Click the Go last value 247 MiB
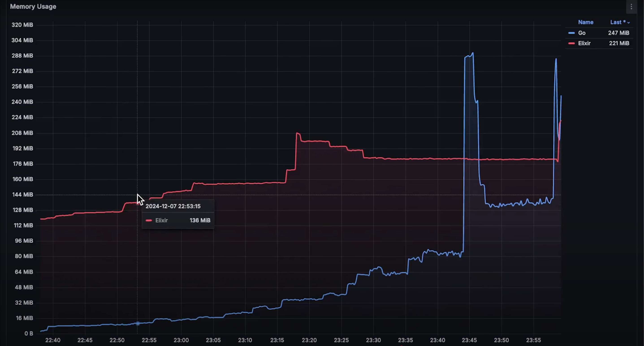This screenshot has height=346, width=644. pos(618,33)
